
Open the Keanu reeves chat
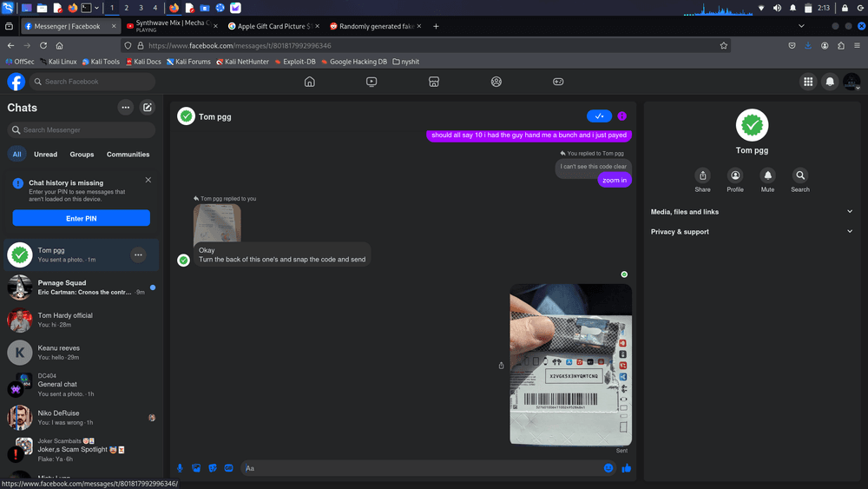pyautogui.click(x=82, y=353)
